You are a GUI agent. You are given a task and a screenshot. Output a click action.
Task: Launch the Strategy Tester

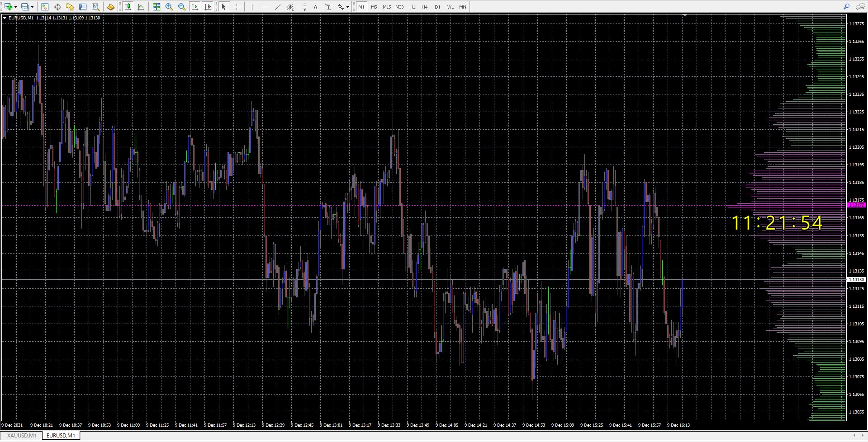tap(95, 7)
